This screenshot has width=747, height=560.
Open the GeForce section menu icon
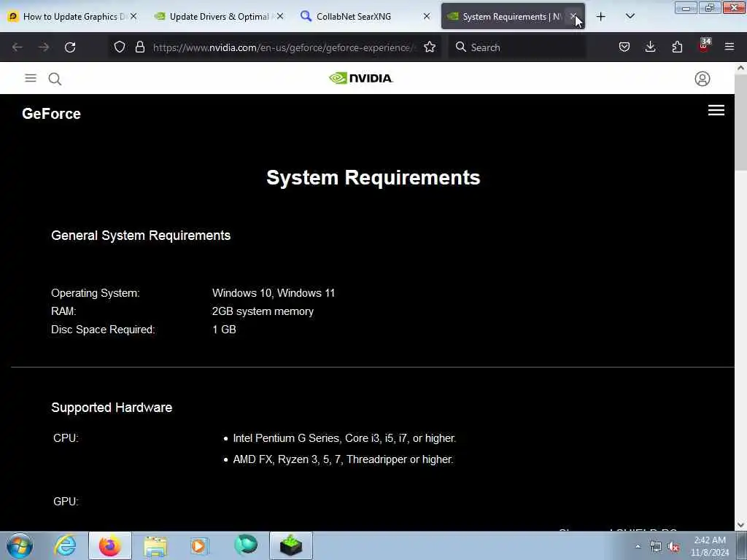click(x=716, y=111)
